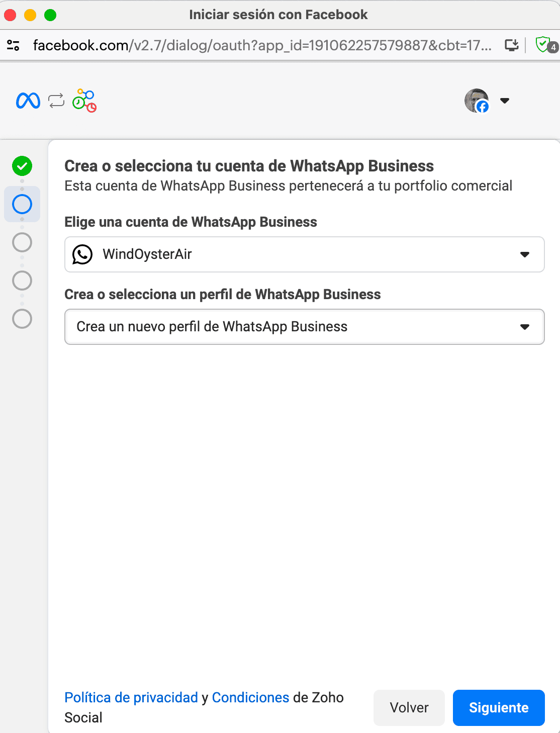
Task: Click the site information icon in address bar
Action: click(x=14, y=45)
